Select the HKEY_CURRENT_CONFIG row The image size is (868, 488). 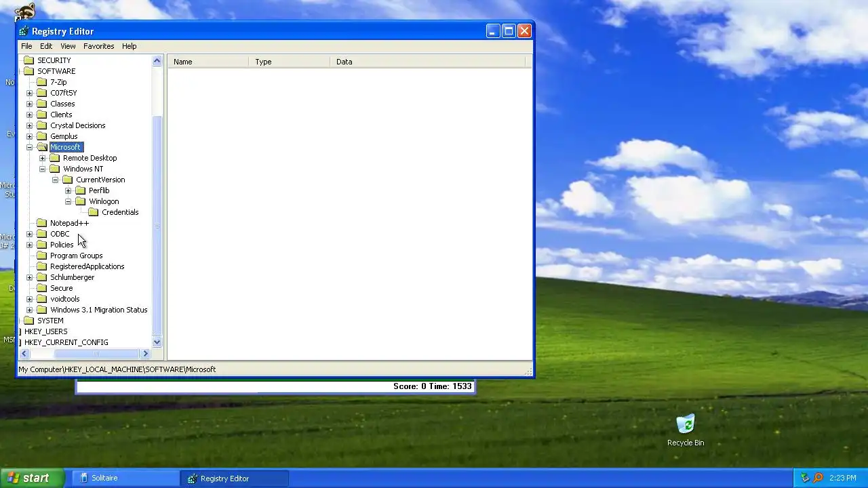pos(66,342)
